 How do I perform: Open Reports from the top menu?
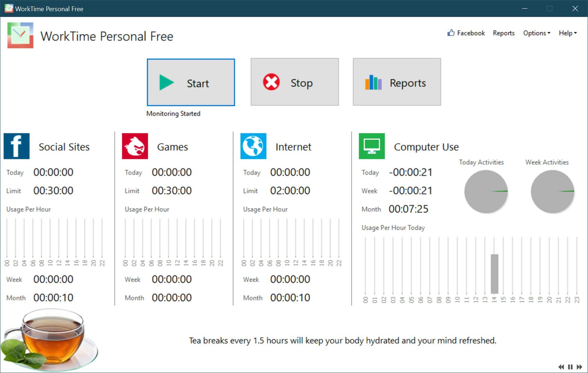click(x=504, y=33)
